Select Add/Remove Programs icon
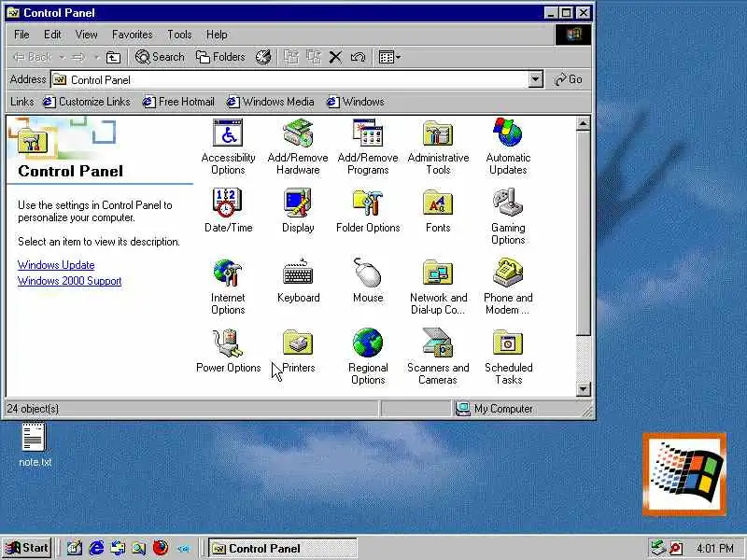Viewport: 747px width, 560px height. tap(368, 133)
